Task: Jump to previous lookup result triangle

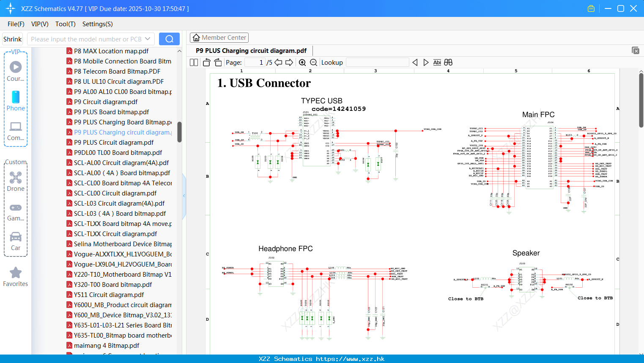Action: coord(415,63)
